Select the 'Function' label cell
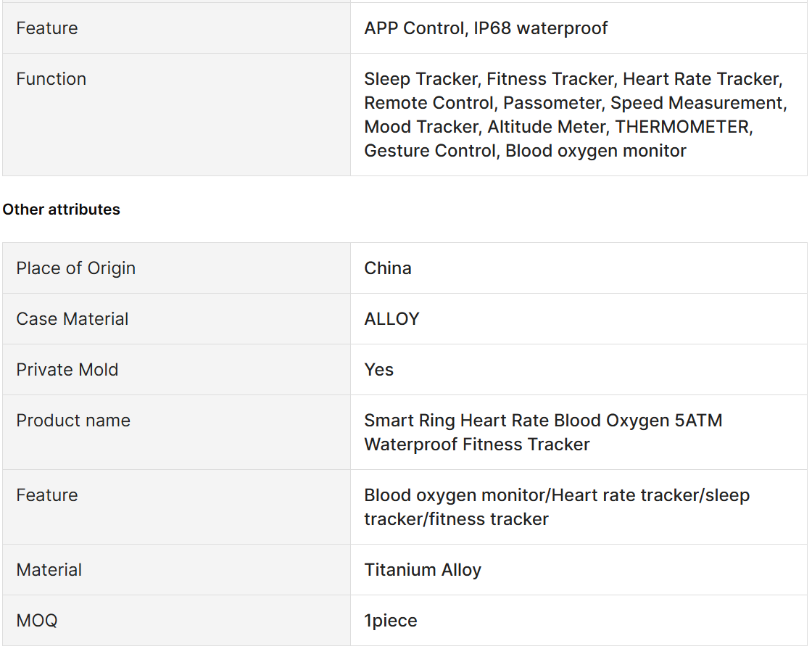 coord(177,115)
